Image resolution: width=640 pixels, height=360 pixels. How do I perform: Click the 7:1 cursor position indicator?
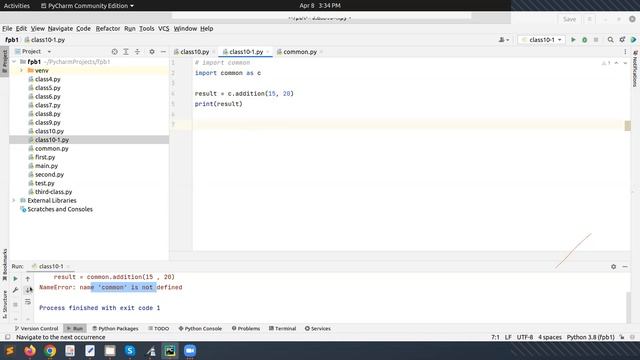click(495, 337)
